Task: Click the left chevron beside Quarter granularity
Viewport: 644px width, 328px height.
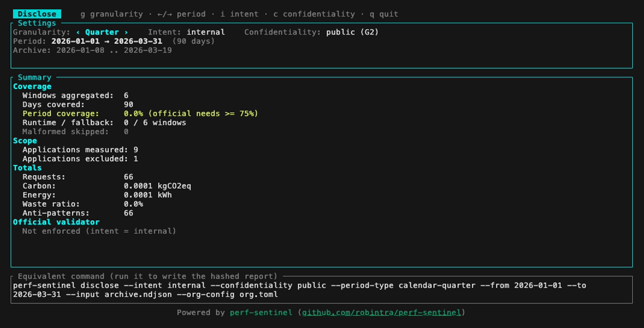Action: pos(78,32)
